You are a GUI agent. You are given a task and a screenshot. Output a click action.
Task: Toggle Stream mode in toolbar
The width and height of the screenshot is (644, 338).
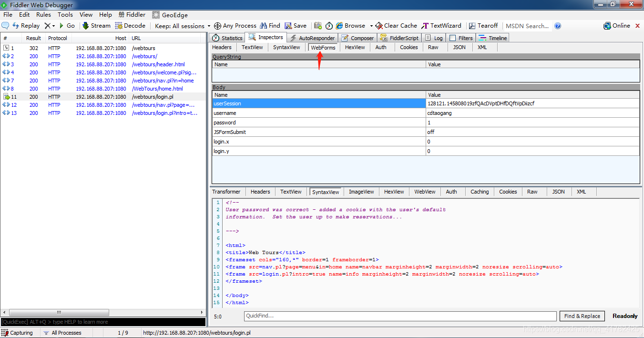coord(96,26)
